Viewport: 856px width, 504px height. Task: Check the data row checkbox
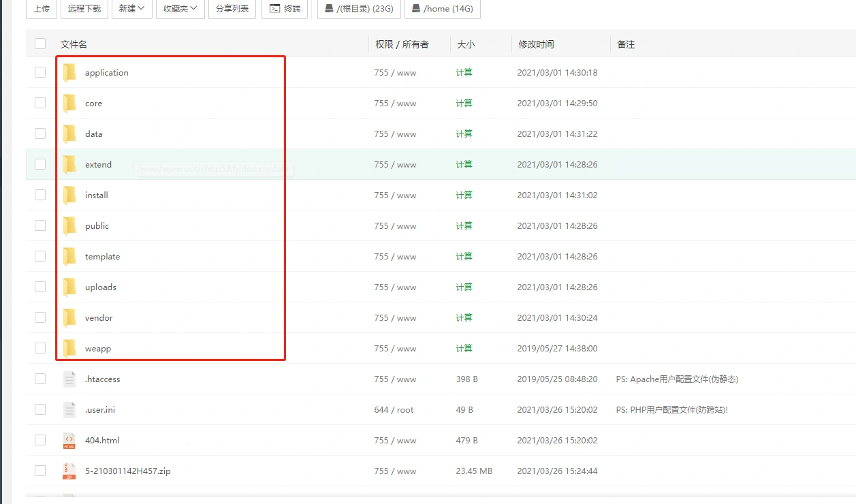coord(40,133)
